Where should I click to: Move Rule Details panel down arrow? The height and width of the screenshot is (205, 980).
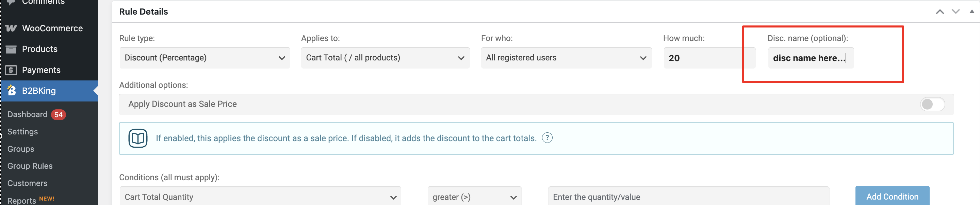pos(955,12)
